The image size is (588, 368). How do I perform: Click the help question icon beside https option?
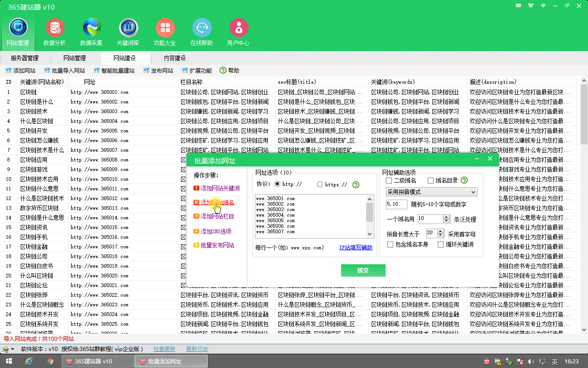click(356, 184)
